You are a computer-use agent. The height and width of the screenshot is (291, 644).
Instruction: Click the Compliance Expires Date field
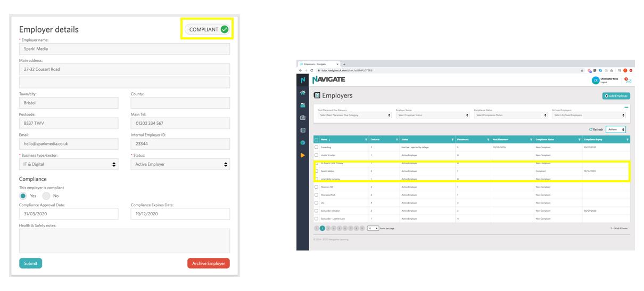(x=180, y=214)
